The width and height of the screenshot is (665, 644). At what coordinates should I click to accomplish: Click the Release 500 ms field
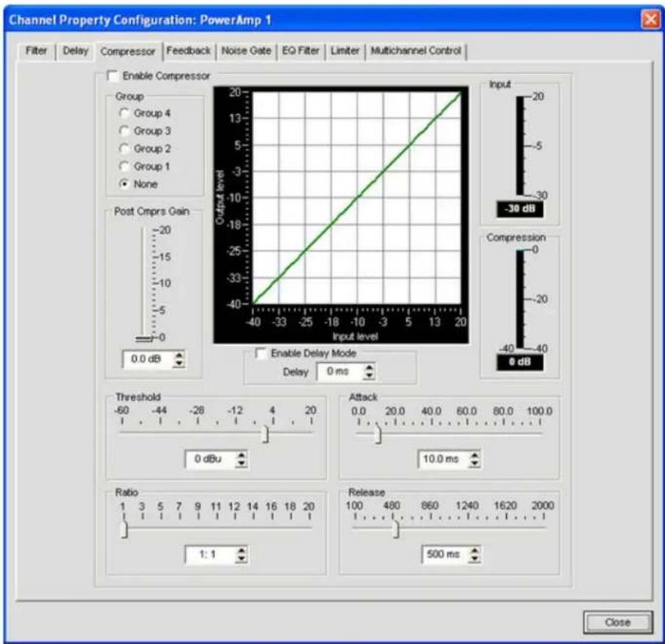pyautogui.click(x=446, y=554)
